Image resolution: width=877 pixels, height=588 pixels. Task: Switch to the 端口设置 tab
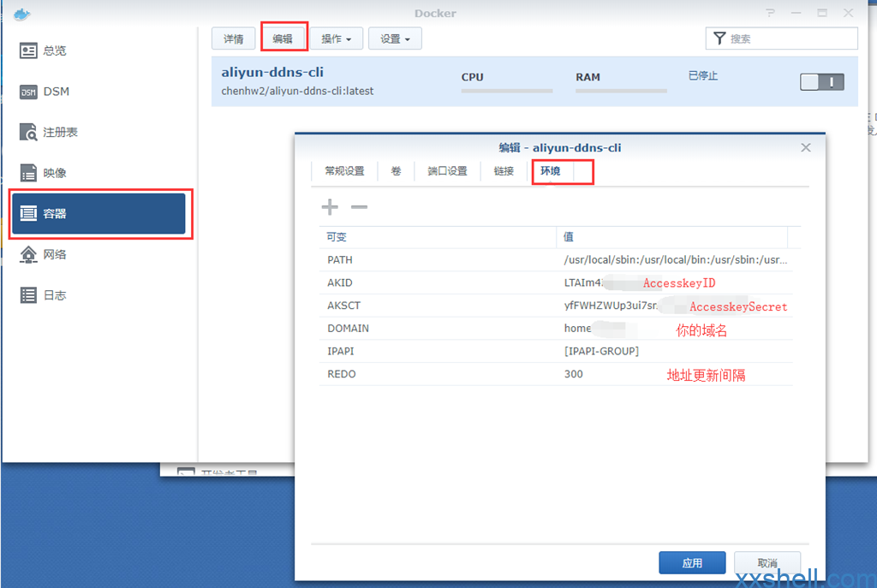pyautogui.click(x=447, y=171)
